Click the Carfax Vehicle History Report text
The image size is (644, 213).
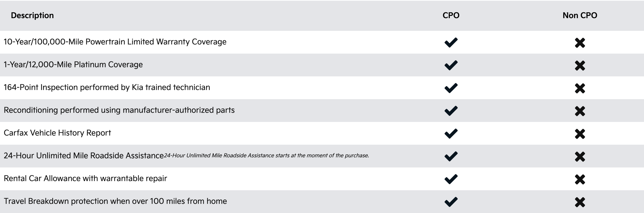(57, 133)
